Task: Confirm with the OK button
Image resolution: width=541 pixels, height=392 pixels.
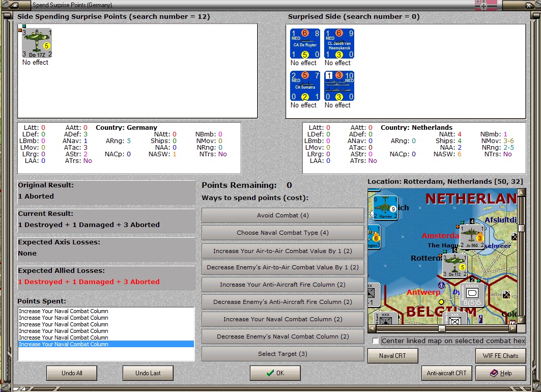Action: click(275, 373)
